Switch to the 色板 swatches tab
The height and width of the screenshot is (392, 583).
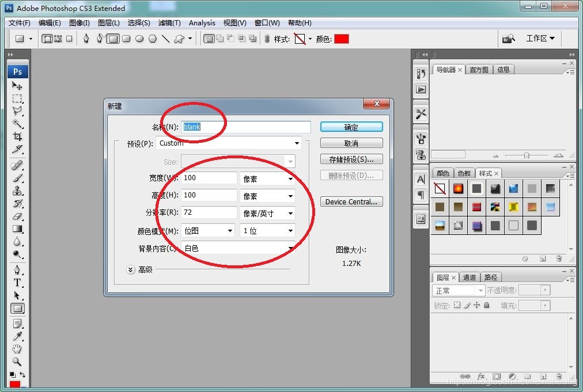[x=464, y=173]
